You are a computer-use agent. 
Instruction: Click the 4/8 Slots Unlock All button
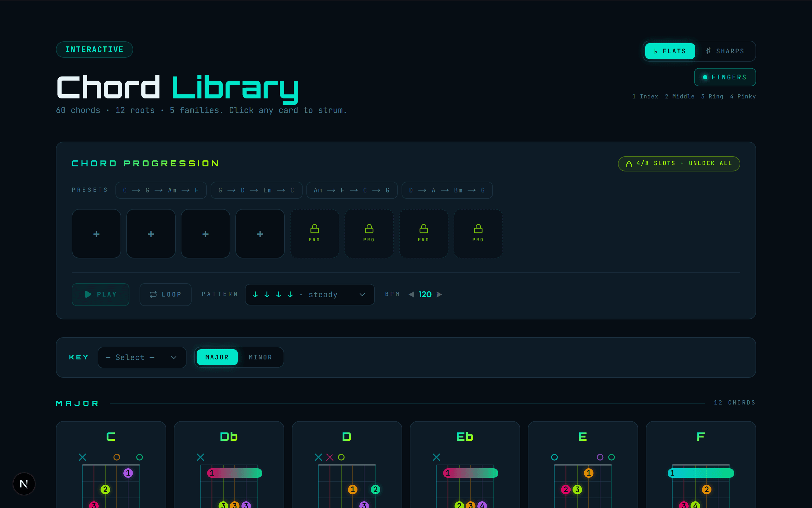tap(679, 164)
